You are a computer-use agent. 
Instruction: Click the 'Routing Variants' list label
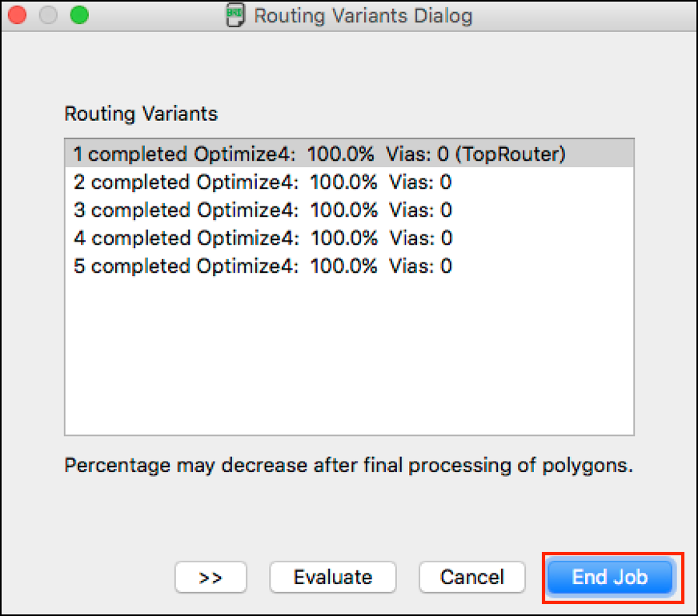141,114
